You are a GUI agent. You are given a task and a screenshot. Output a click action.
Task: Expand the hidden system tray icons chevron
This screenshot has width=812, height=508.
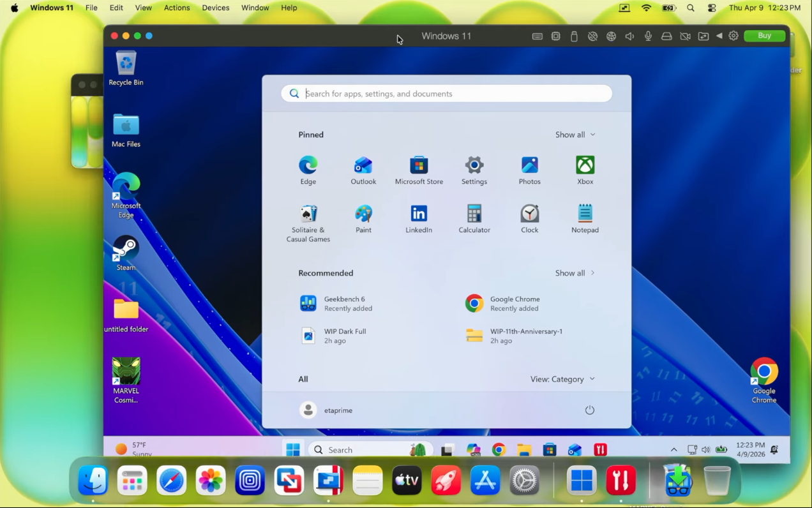(673, 450)
